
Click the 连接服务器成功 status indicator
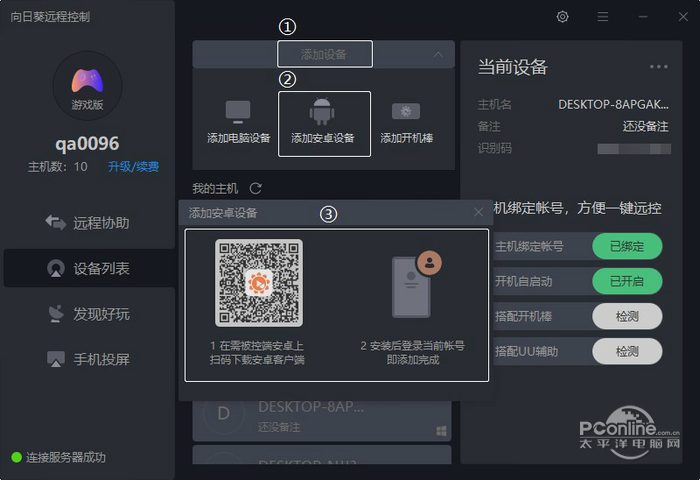(58, 457)
